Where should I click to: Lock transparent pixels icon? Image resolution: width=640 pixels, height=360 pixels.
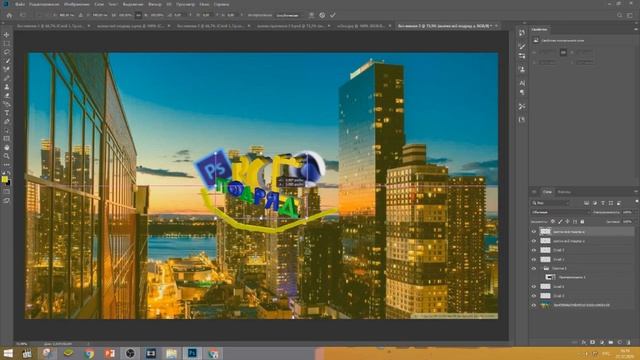553,222
